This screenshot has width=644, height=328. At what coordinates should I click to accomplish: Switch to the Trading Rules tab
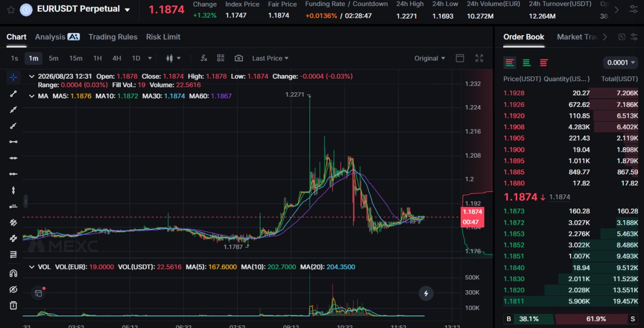click(x=113, y=37)
